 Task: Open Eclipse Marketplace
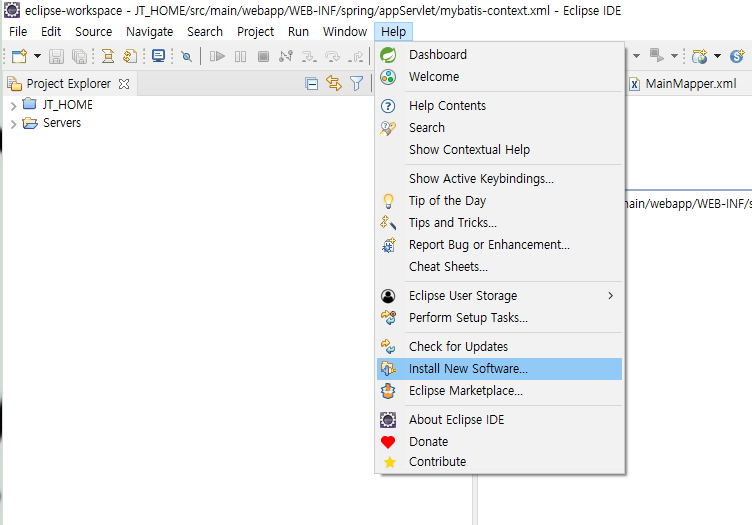pyautogui.click(x=499, y=391)
